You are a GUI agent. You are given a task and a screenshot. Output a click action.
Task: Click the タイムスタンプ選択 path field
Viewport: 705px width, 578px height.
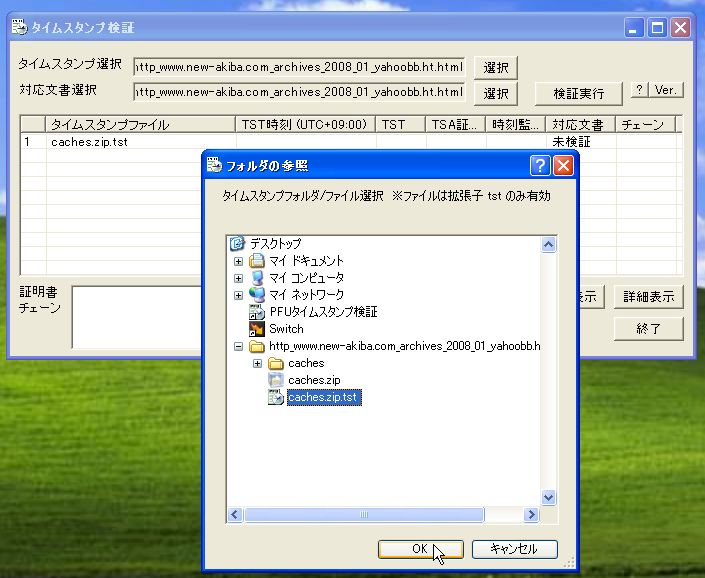point(299,67)
